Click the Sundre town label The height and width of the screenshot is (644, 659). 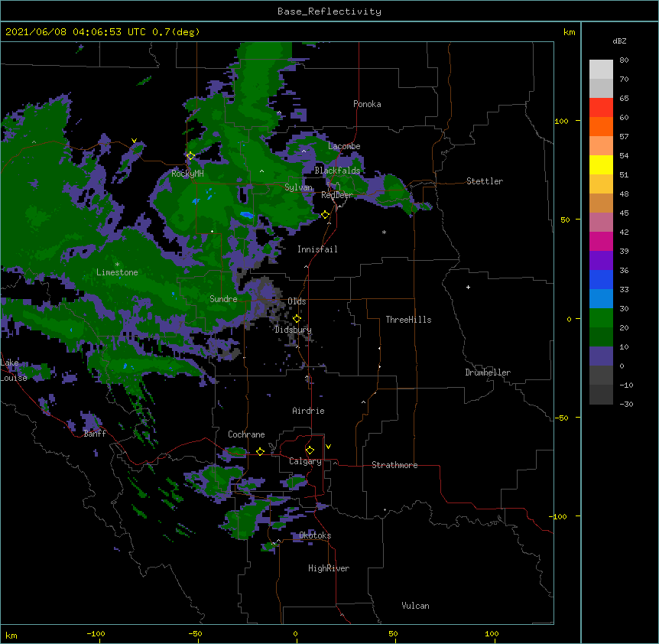pos(223,299)
